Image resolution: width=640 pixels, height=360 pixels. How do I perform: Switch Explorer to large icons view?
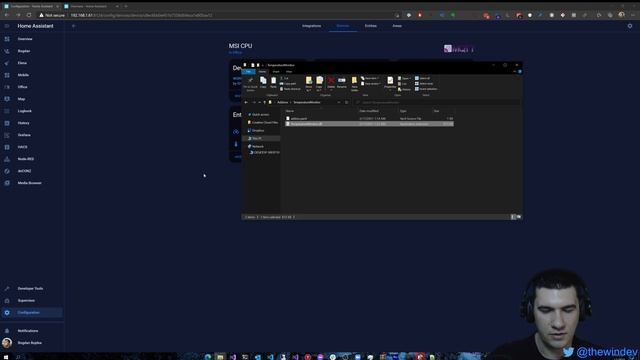pyautogui.click(x=519, y=217)
